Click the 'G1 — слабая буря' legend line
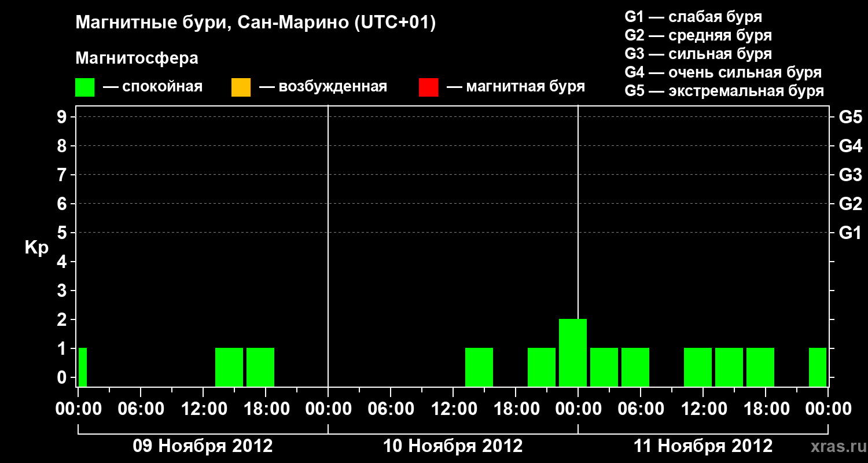The height and width of the screenshot is (463, 868). (x=693, y=17)
